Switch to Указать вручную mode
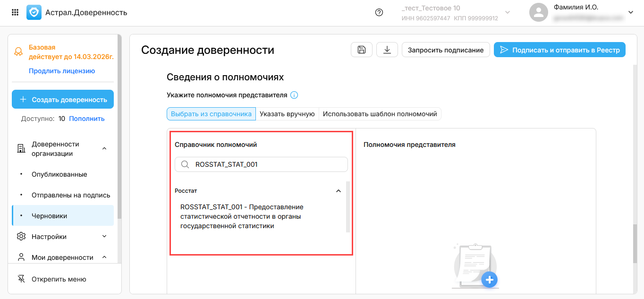 [287, 114]
